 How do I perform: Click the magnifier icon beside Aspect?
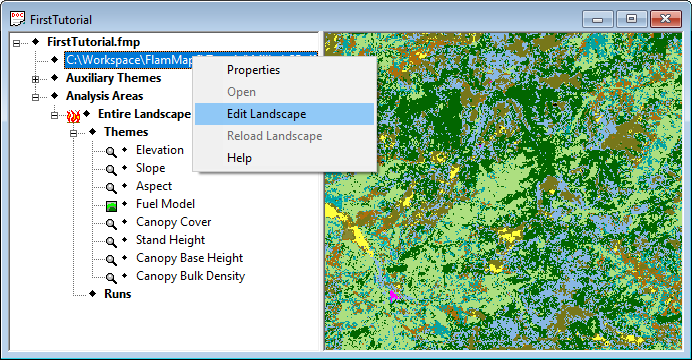pyautogui.click(x=111, y=188)
